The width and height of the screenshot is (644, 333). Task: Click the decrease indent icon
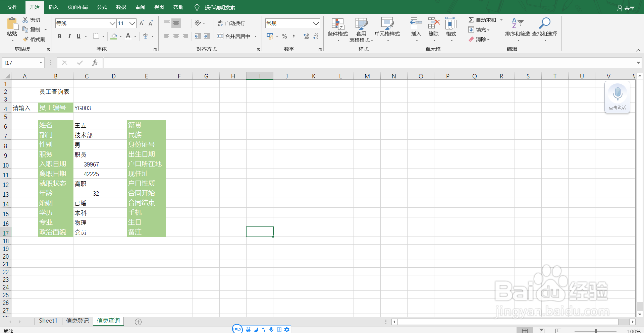coord(198,36)
